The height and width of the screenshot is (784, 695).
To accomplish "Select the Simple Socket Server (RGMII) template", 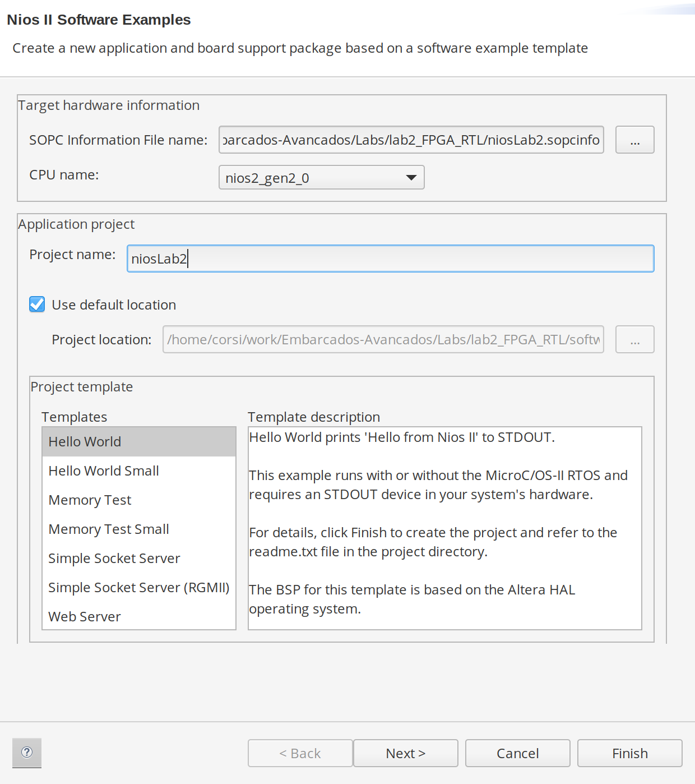I will 139,588.
